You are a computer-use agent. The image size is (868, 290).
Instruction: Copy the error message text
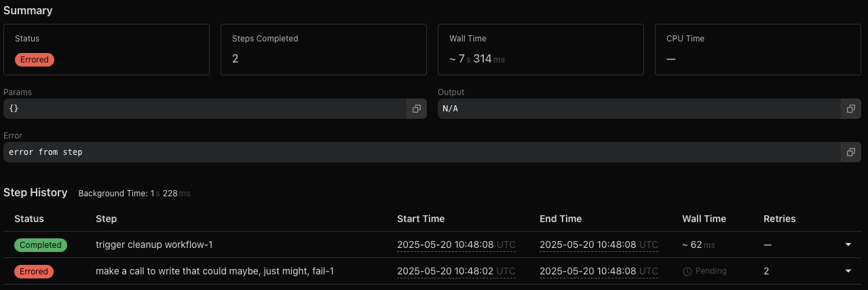point(850,152)
